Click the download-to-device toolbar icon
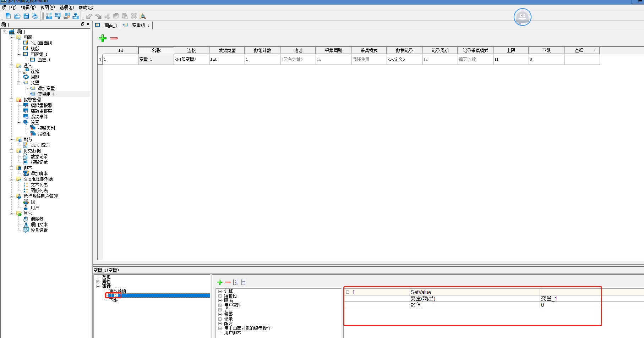This screenshot has height=338, width=644. [x=76, y=16]
